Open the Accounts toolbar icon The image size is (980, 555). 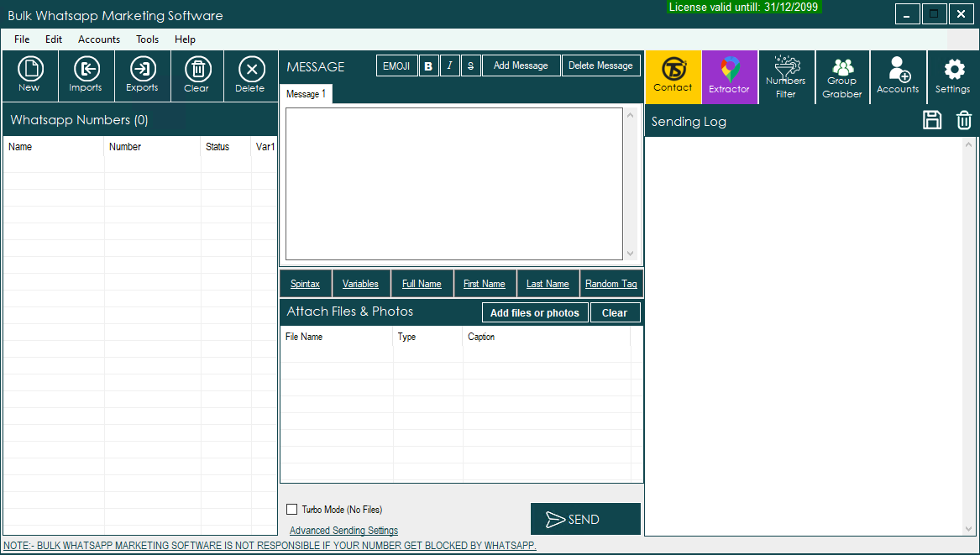coord(899,76)
